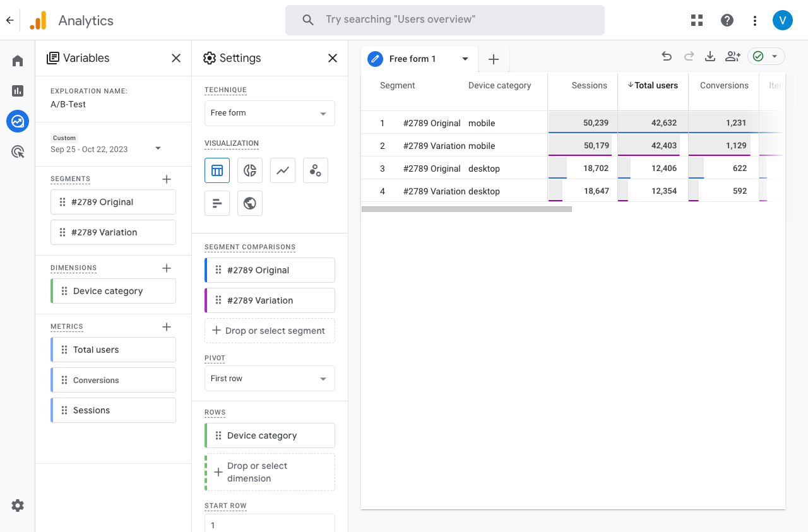Download the exploration data
Screen dimensions: 808x532
coord(710,57)
